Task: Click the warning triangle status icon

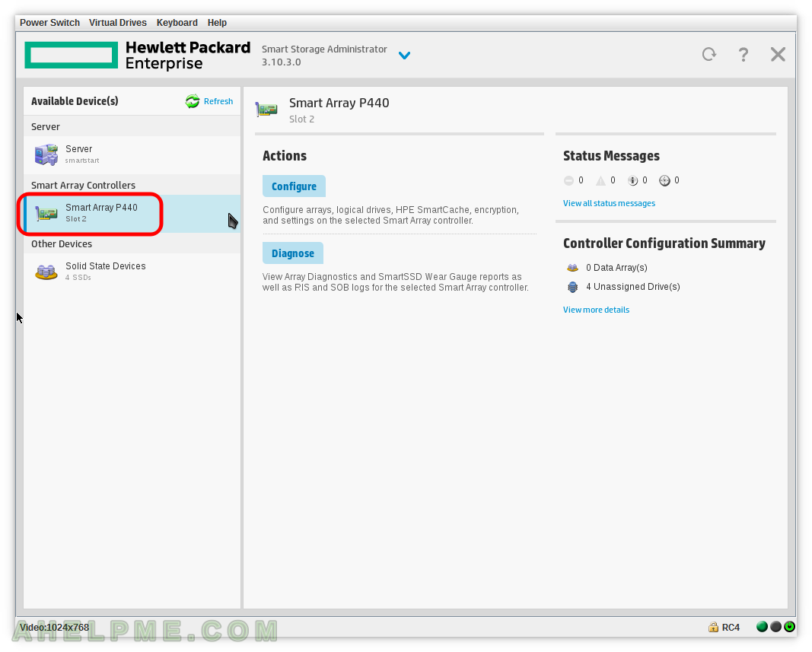Action: 600,181
